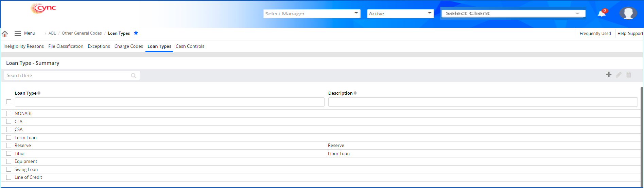Open the Select Client dropdown

tap(513, 13)
